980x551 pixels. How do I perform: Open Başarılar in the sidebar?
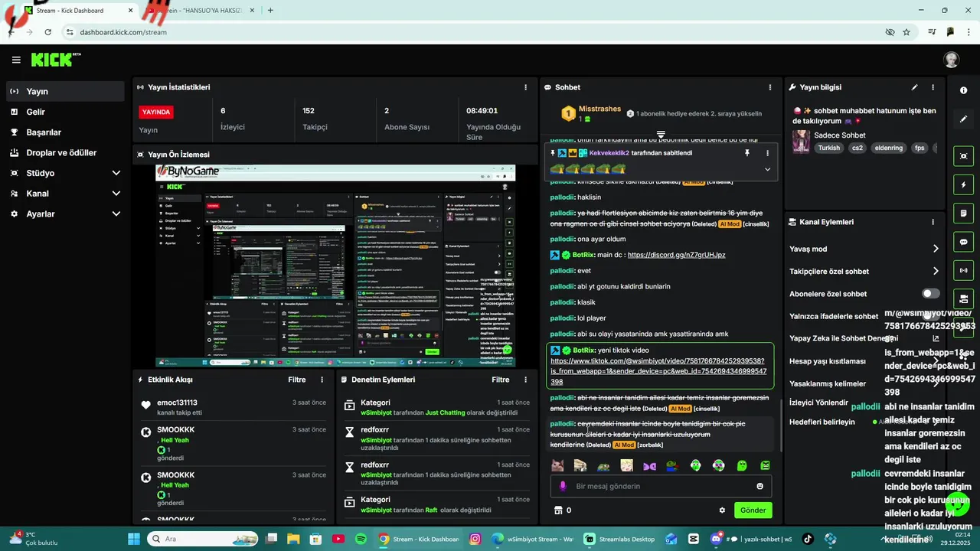(65, 132)
